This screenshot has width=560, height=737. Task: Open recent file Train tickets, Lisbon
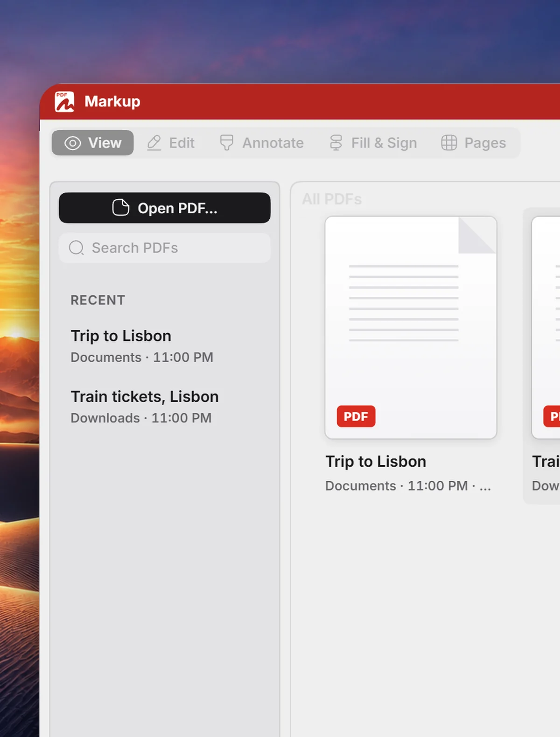(x=165, y=407)
